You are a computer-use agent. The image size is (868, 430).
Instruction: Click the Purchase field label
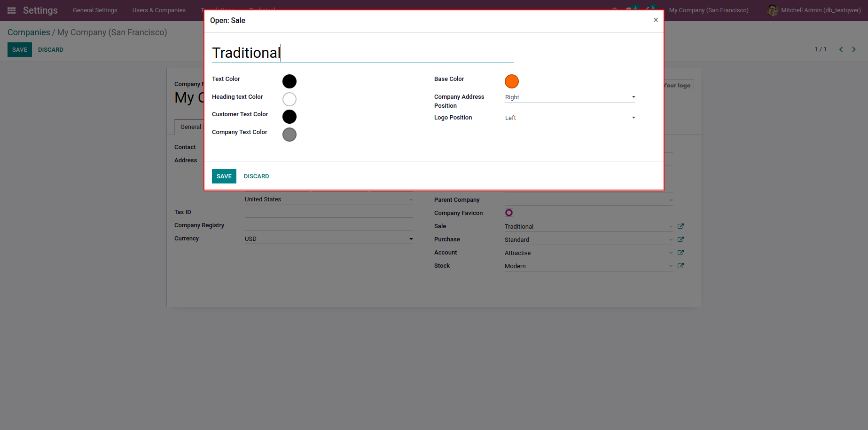pos(447,239)
